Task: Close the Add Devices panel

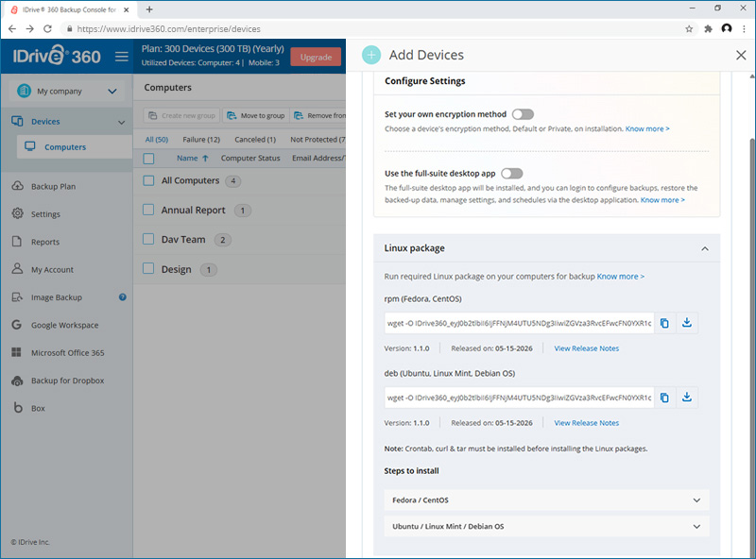Action: (741, 55)
